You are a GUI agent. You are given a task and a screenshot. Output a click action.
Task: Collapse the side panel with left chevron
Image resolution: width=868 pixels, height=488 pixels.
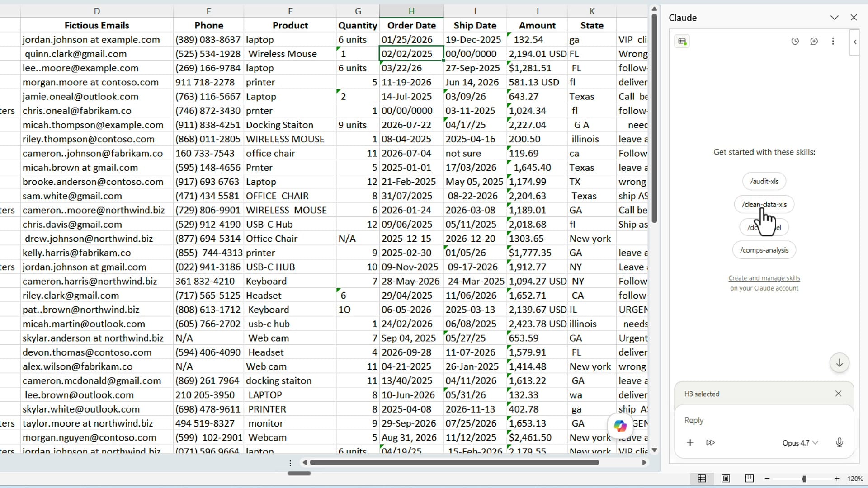pos(854,42)
